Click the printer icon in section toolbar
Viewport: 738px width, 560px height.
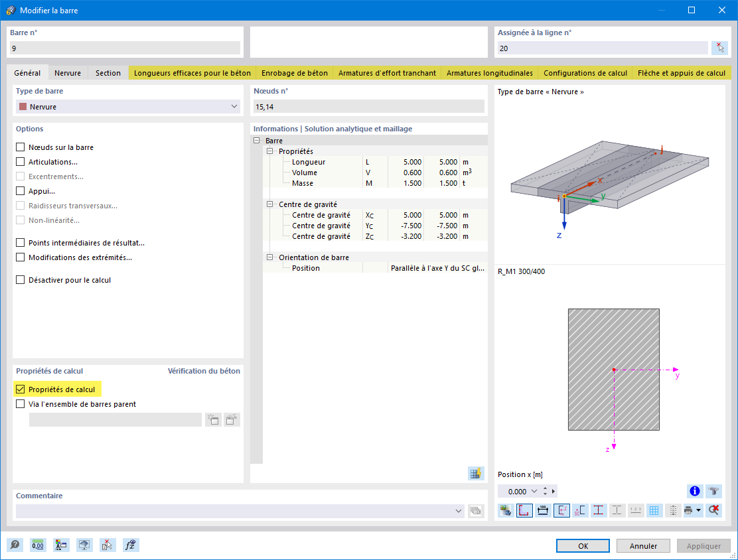[689, 510]
